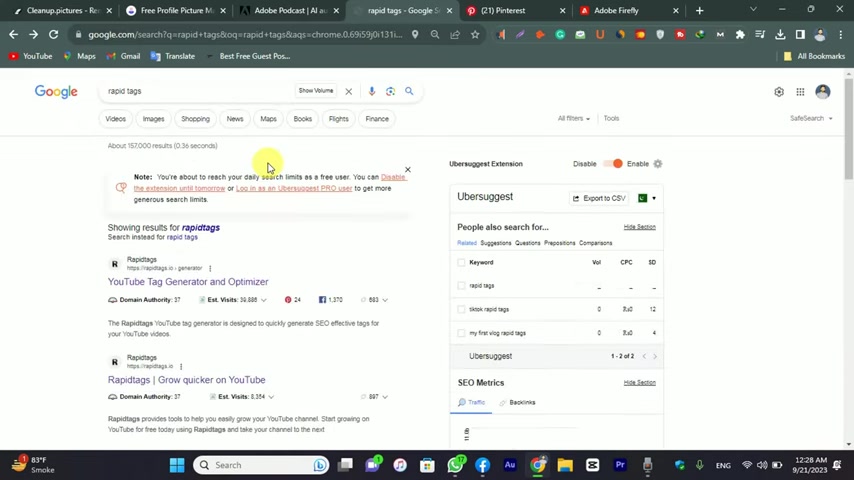854x480 pixels.
Task: Open Facebook from the taskbar
Action: [483, 465]
